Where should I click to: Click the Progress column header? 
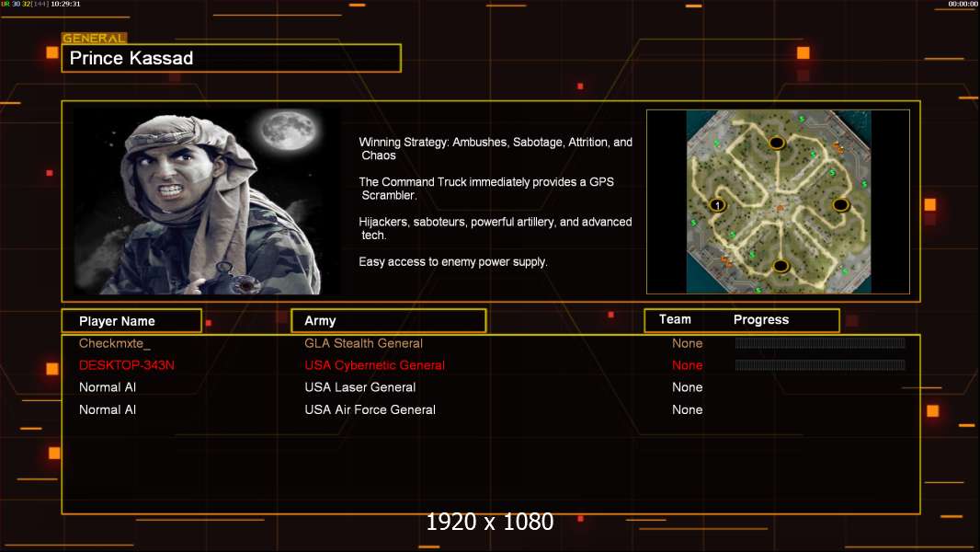point(760,319)
